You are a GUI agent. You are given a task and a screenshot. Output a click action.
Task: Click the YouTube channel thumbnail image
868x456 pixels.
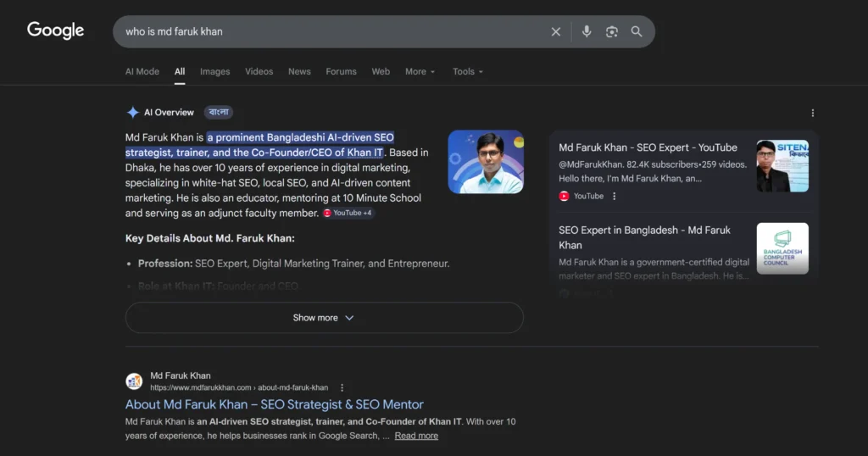tap(782, 166)
